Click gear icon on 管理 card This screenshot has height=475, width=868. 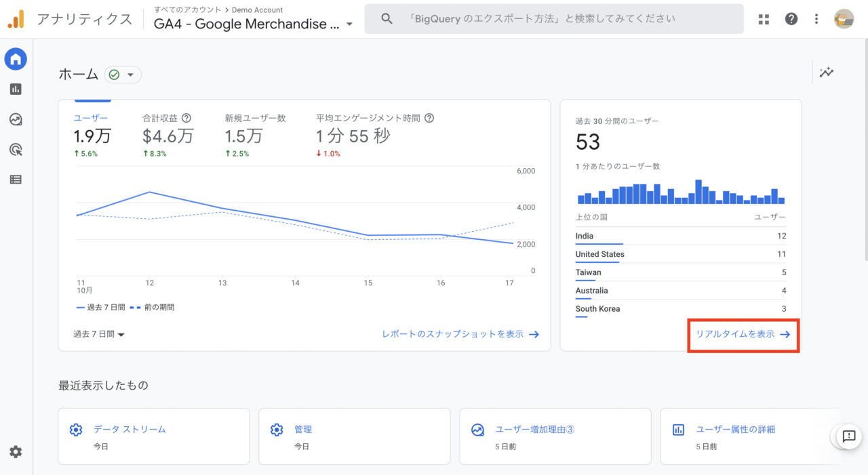[x=277, y=430]
